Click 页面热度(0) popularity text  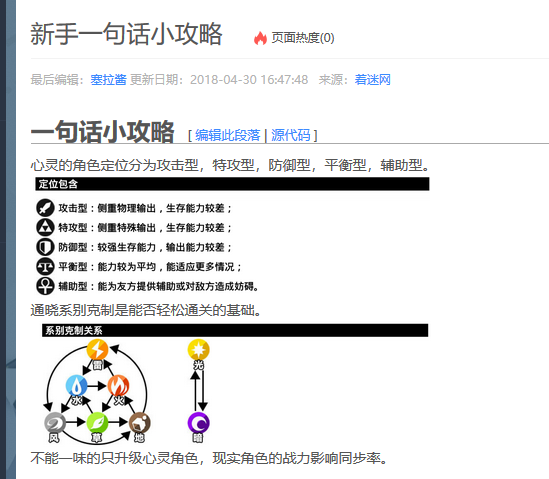point(303,38)
